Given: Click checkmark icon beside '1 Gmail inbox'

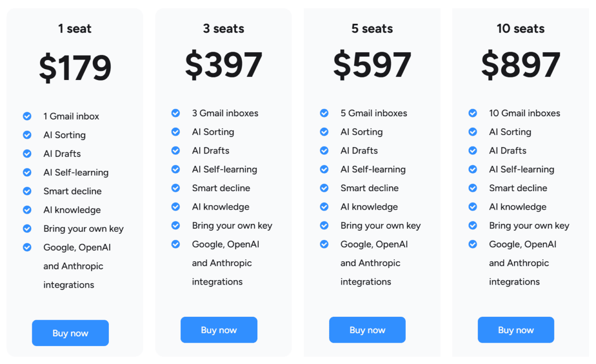Looking at the screenshot, I should (27, 116).
